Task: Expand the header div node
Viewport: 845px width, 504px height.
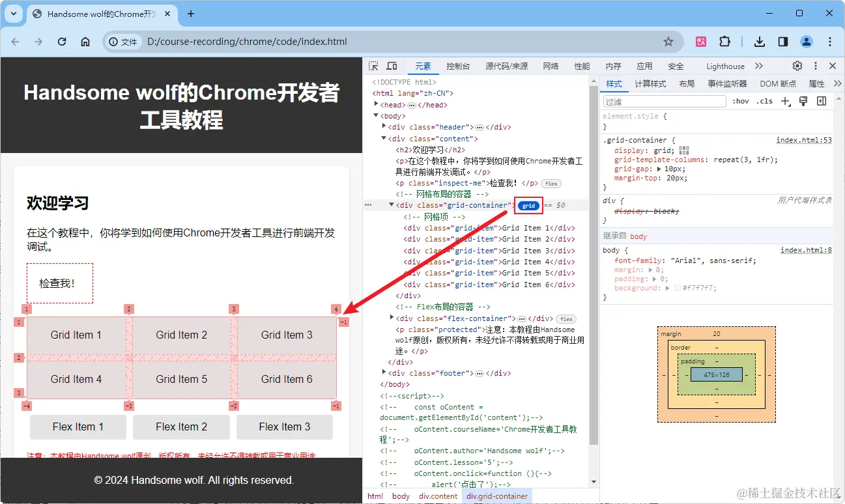Action: click(384, 127)
